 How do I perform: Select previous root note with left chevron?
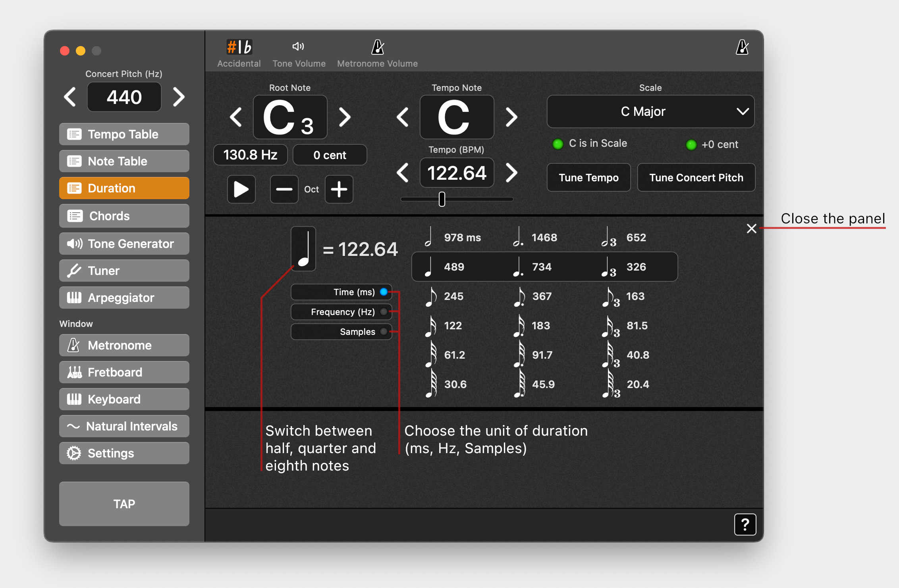pos(236,117)
